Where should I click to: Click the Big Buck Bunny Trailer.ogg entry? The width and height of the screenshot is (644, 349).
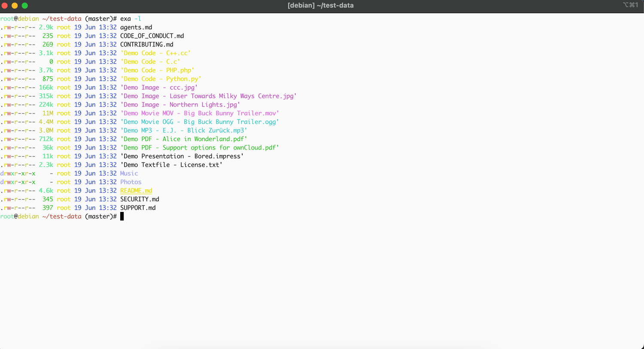click(x=200, y=122)
